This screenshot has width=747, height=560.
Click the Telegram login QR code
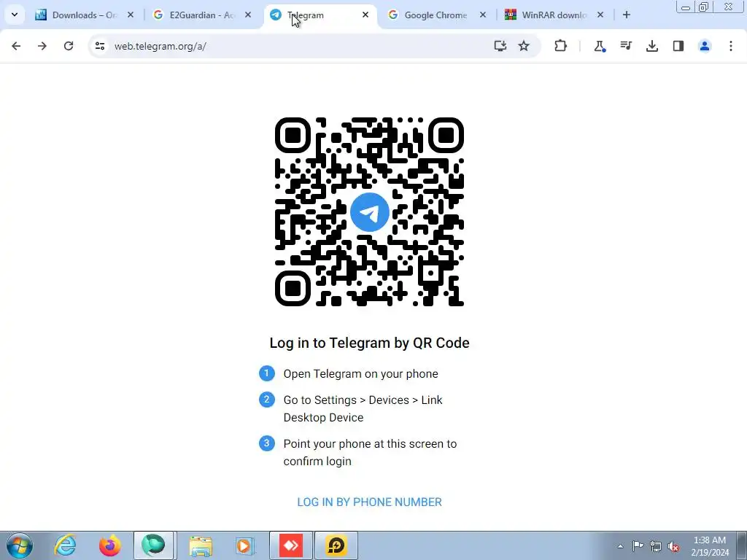pos(369,212)
